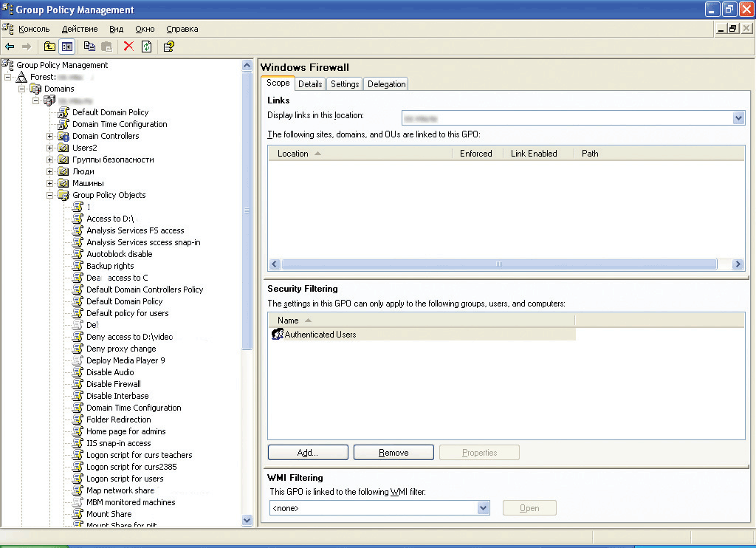Expand the Люди node
Viewport: 756px width, 548px height.
click(x=49, y=171)
